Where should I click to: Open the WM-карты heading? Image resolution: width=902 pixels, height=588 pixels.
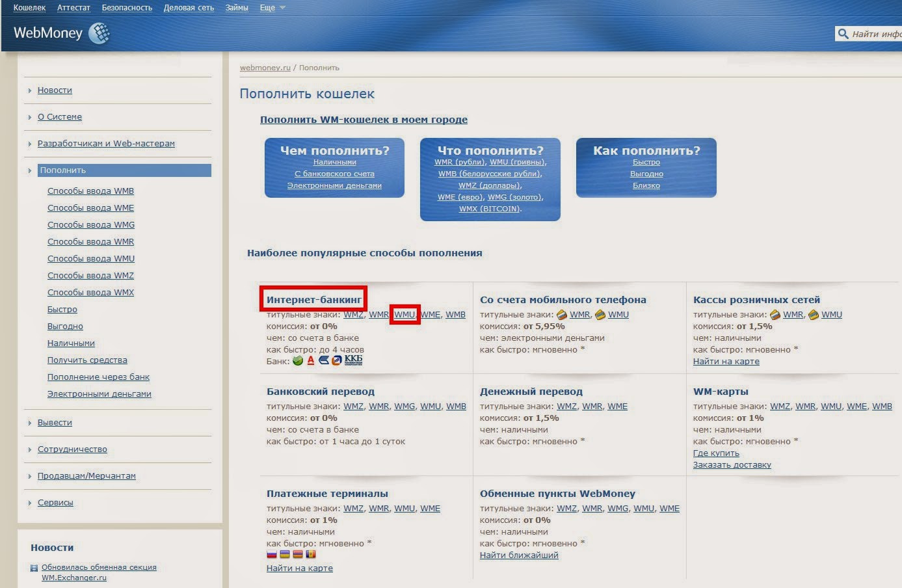[721, 392]
